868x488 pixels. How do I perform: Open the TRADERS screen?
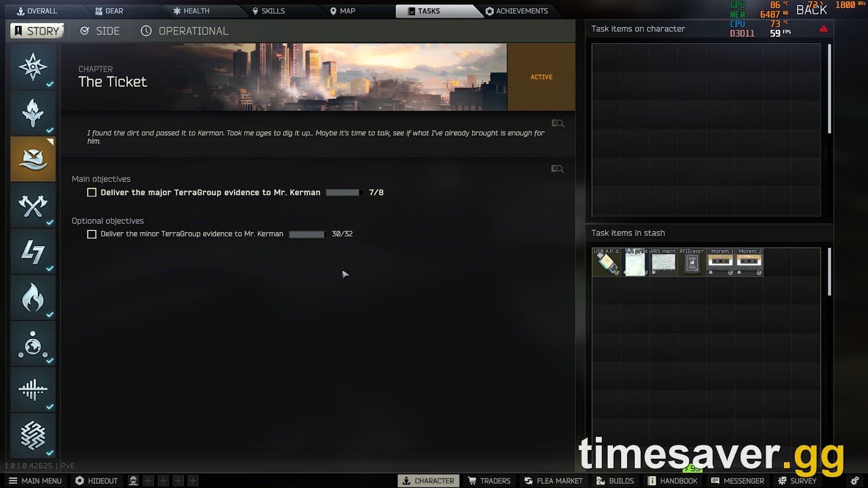pyautogui.click(x=489, y=481)
